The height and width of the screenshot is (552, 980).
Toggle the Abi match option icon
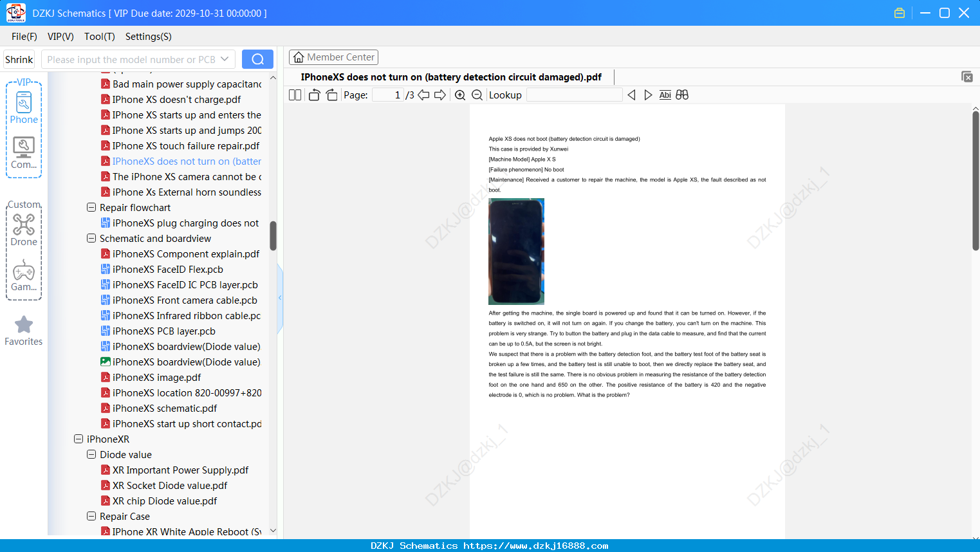coord(665,95)
